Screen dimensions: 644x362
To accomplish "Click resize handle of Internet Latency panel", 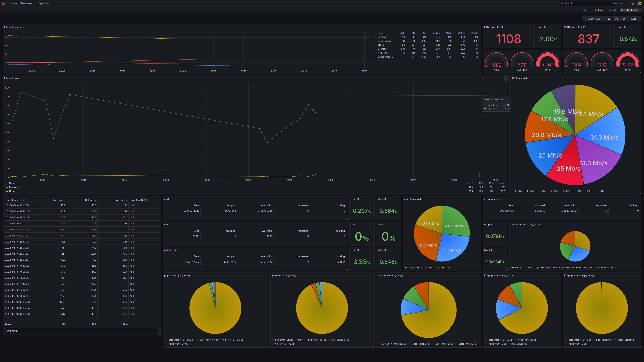I will tap(480, 72).
